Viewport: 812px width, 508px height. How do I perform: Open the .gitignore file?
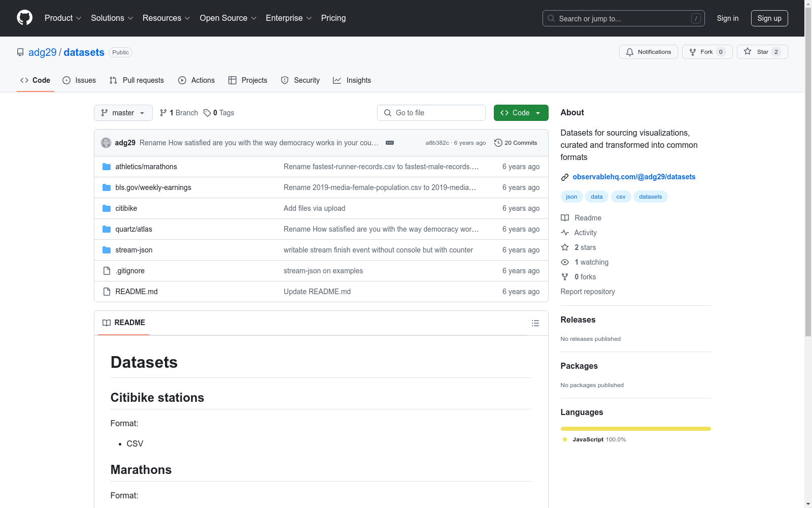pyautogui.click(x=130, y=271)
